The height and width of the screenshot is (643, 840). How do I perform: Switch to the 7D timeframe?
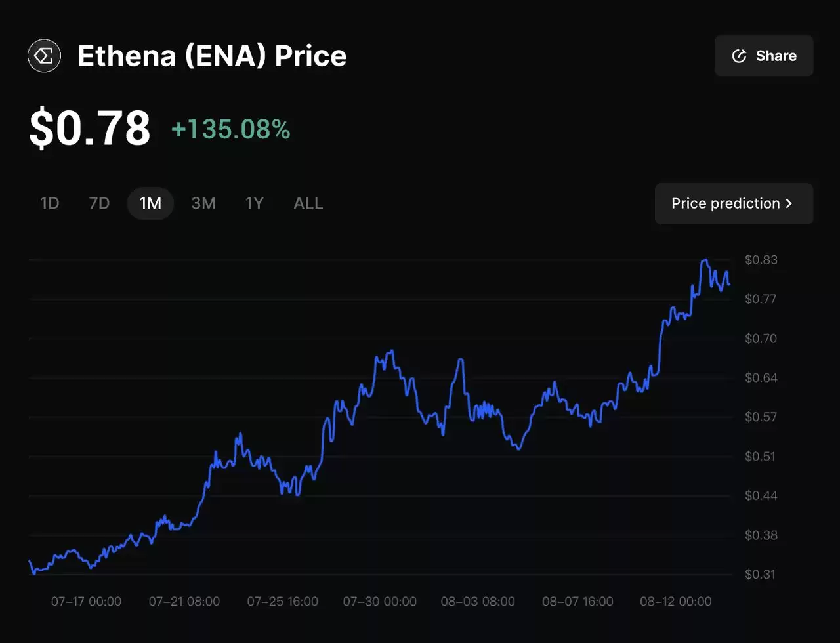99,203
